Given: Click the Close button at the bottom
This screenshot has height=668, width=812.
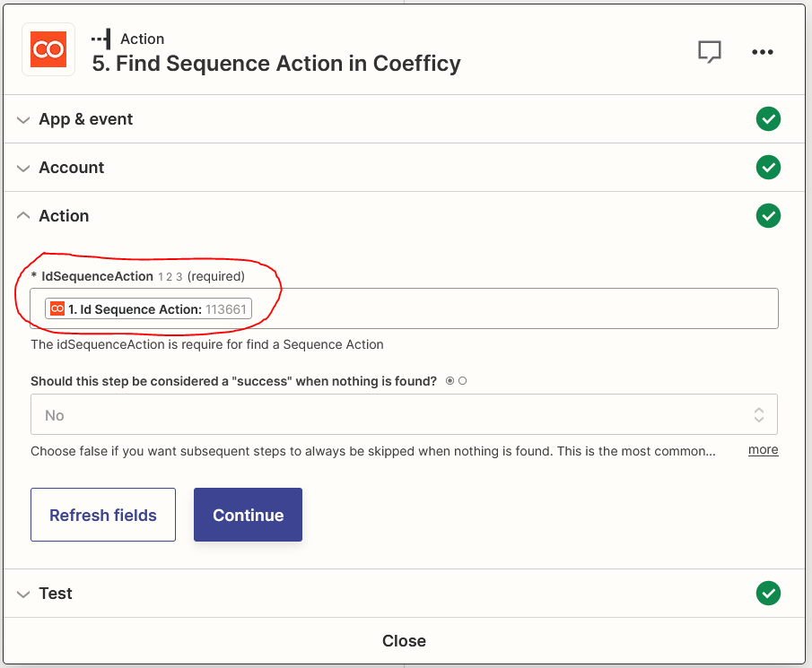Looking at the screenshot, I should point(404,641).
